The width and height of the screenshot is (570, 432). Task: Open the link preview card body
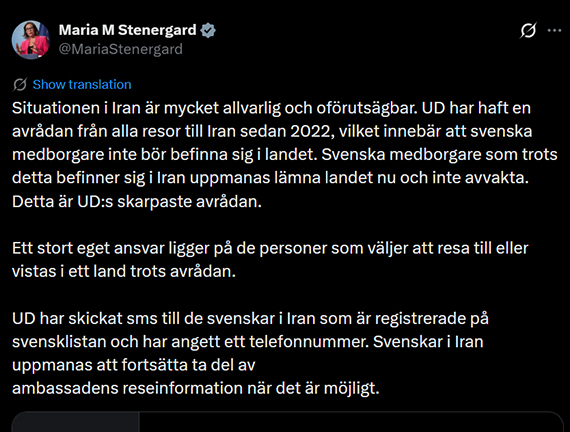click(352, 422)
